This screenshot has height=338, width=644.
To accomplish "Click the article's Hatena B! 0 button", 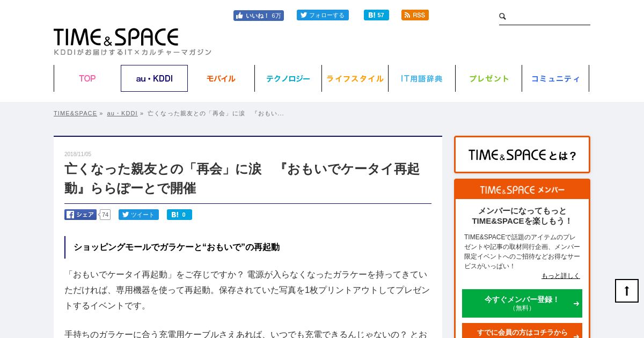I will 179,215.
